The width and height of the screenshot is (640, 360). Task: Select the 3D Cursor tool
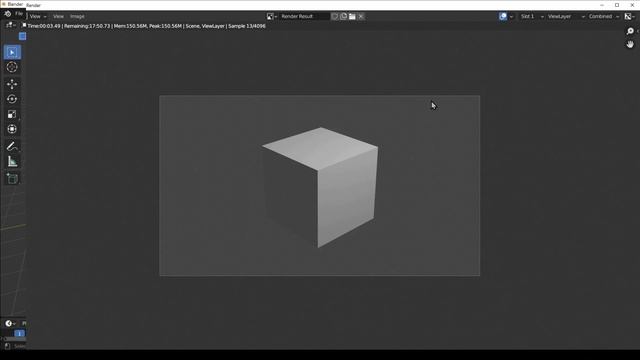click(12, 67)
